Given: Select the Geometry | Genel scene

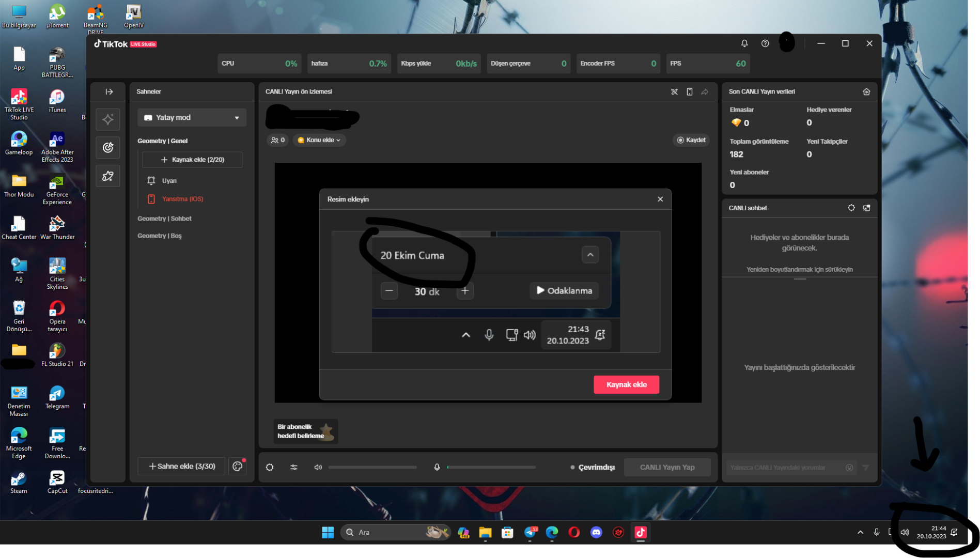Looking at the screenshot, I should [163, 141].
